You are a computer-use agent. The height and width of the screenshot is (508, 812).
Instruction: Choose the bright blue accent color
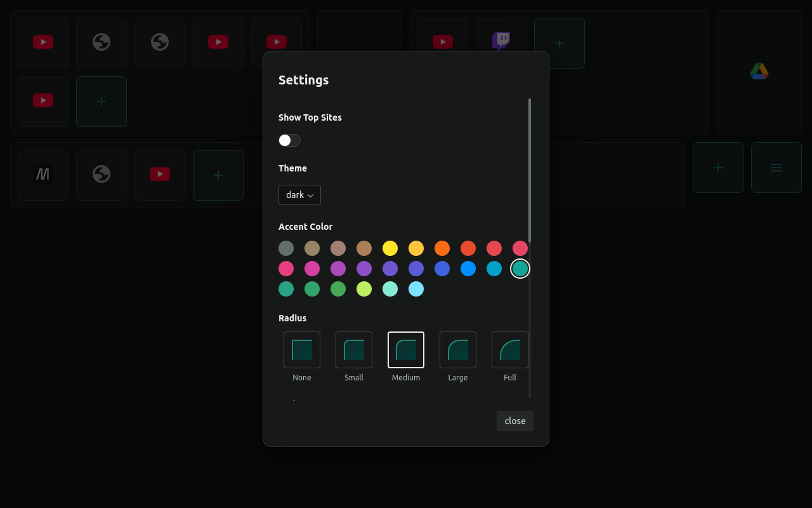coord(468,269)
